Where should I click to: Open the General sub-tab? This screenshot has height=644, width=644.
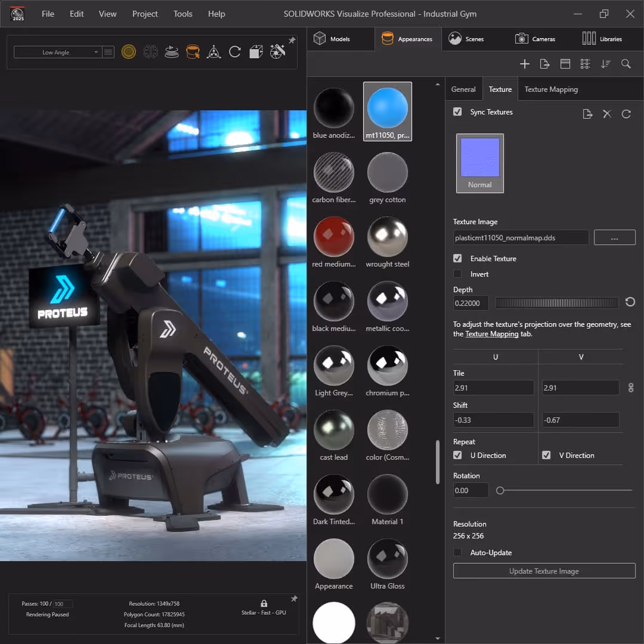click(x=463, y=89)
